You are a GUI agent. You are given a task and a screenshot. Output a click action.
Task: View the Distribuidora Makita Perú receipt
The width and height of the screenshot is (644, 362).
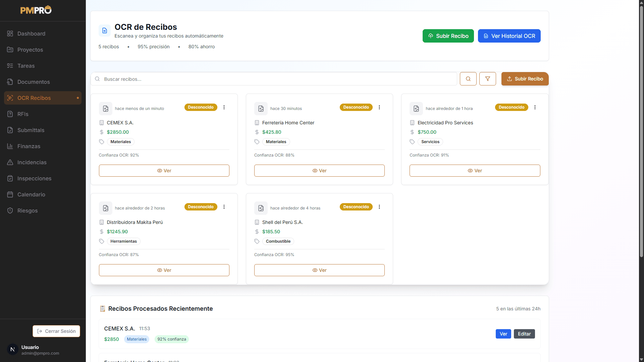164,270
